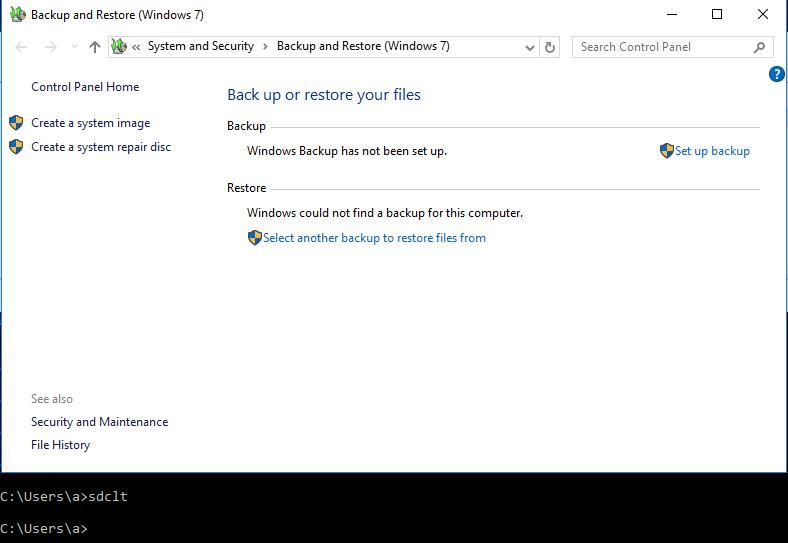This screenshot has width=788, height=543.
Task: Minimize the Backup and Restore window
Action: [672, 15]
